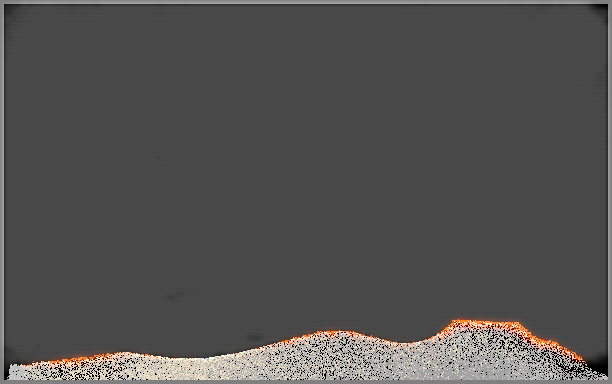
Task: Click the left edge of the orange plateau top
Action: (x=454, y=321)
